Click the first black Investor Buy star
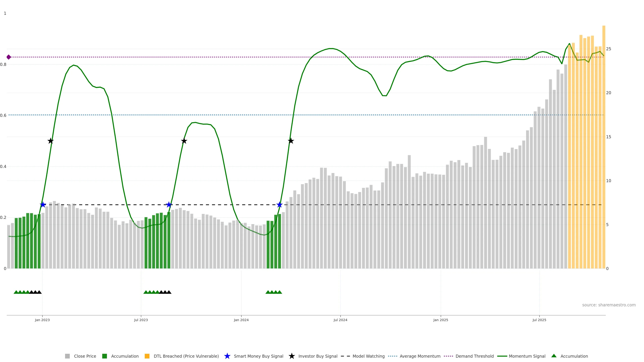The width and height of the screenshot is (644, 362). [x=50, y=141]
